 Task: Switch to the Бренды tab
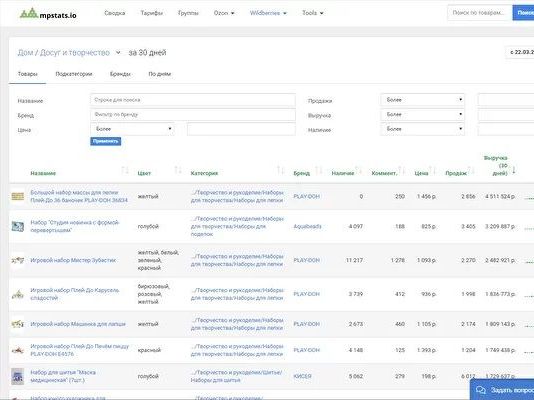point(120,74)
